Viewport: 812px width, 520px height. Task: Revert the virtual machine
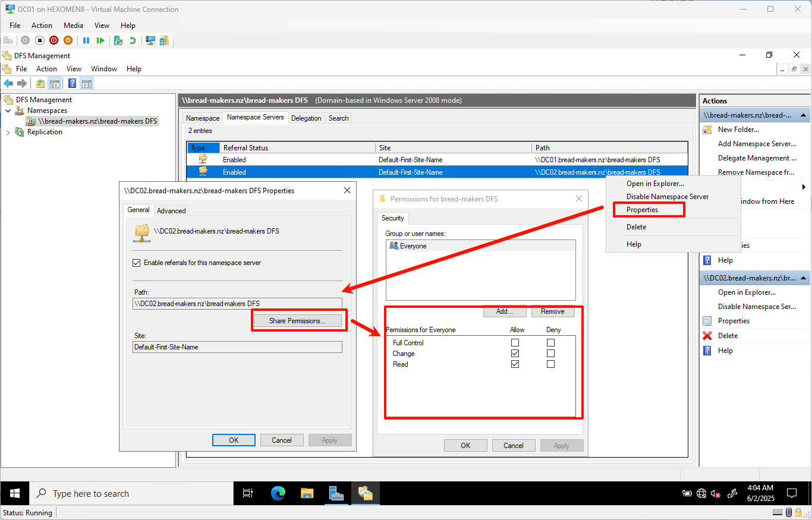click(132, 40)
